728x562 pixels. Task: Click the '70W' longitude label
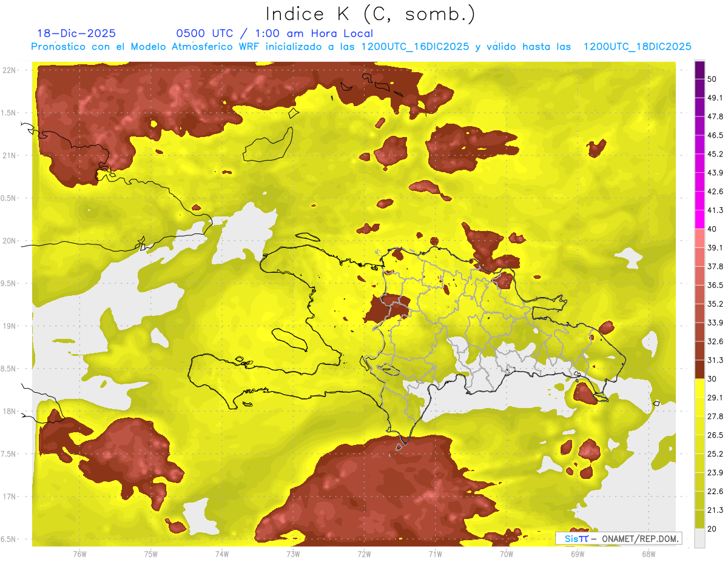[x=507, y=554]
